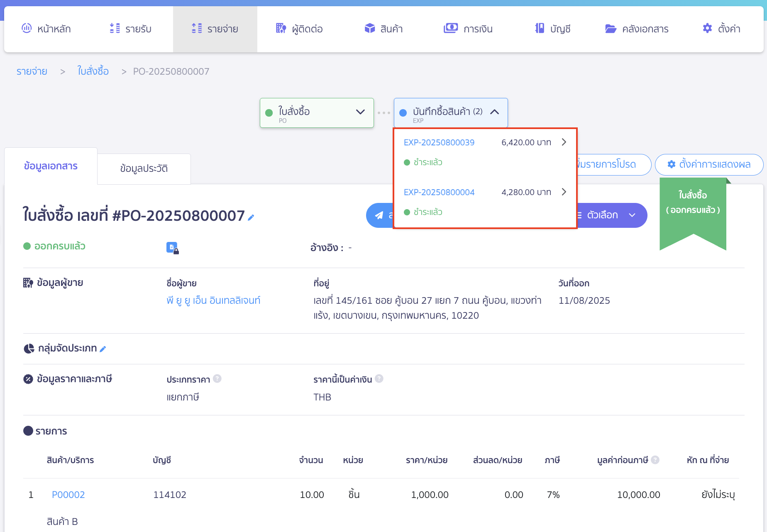Click the ตั้งค่าการแสดงผล button
This screenshot has height=532, width=767.
(x=709, y=164)
